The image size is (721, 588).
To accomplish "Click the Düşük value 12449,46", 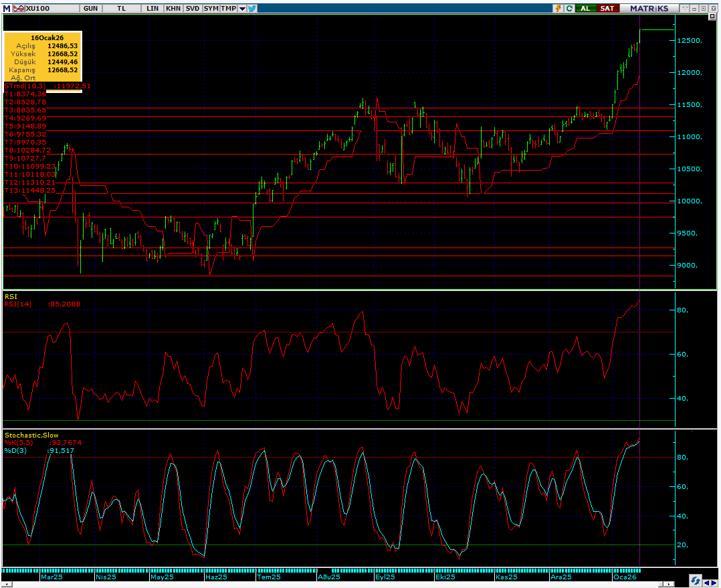I will pyautogui.click(x=63, y=62).
